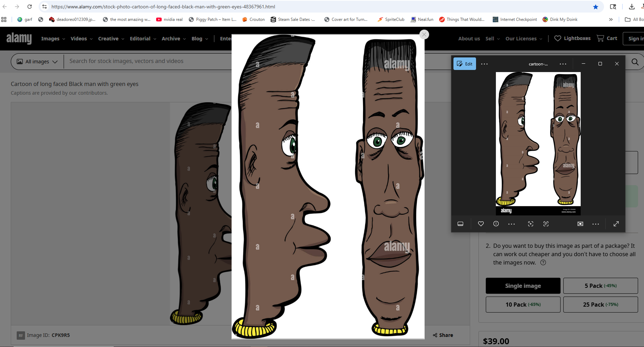Reload the browser page

(x=30, y=7)
